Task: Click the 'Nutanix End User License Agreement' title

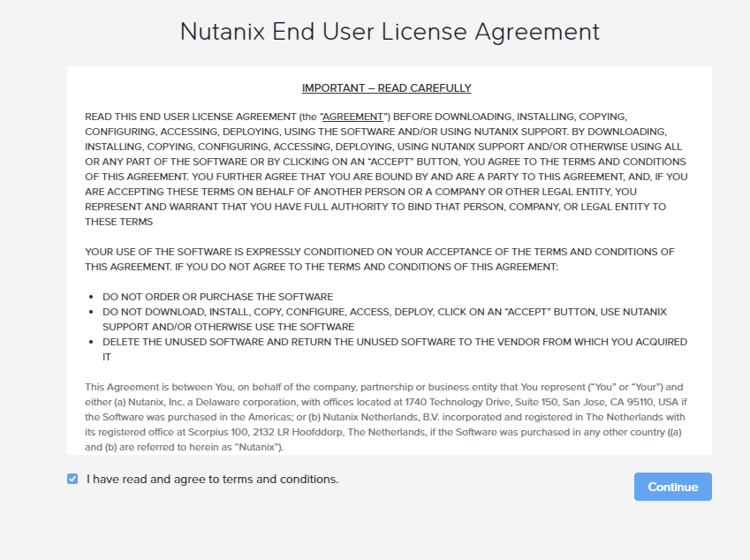Action: [x=390, y=32]
